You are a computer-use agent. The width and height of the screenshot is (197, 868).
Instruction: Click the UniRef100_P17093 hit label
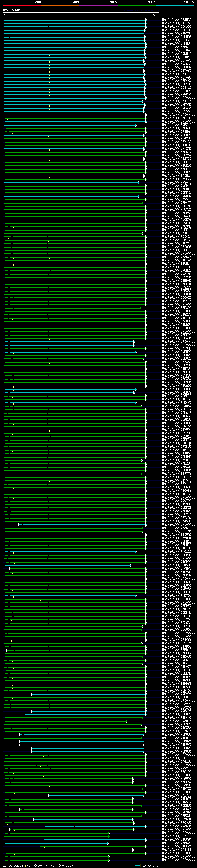tap(176, 78)
